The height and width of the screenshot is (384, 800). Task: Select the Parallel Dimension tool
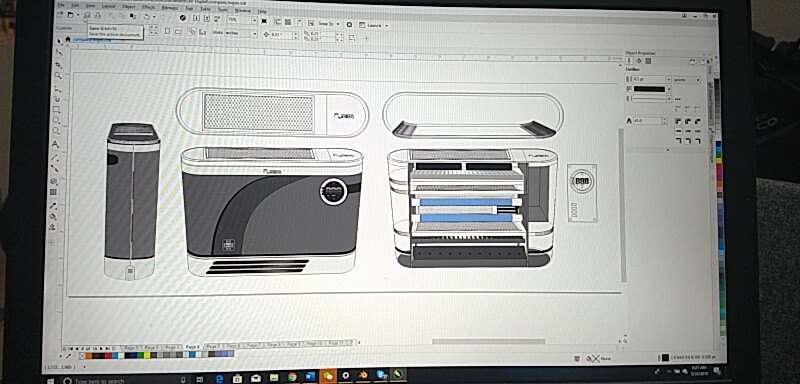pyautogui.click(x=55, y=157)
